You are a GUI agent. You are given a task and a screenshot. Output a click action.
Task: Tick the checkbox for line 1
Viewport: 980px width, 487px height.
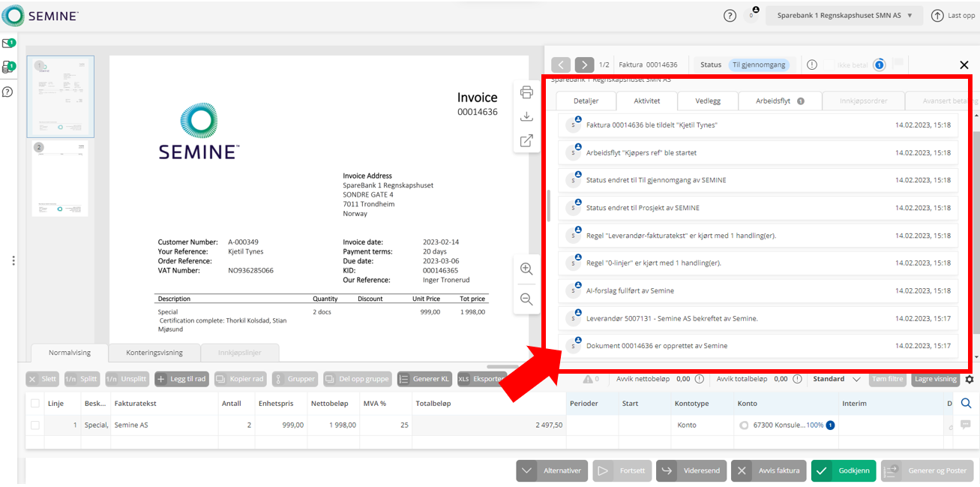(x=35, y=425)
